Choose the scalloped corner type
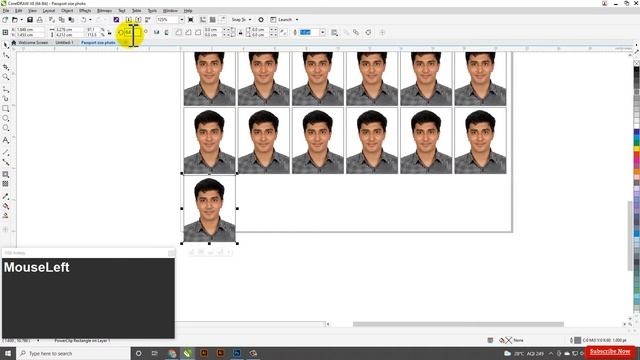The height and width of the screenshot is (360, 640). 188,32
